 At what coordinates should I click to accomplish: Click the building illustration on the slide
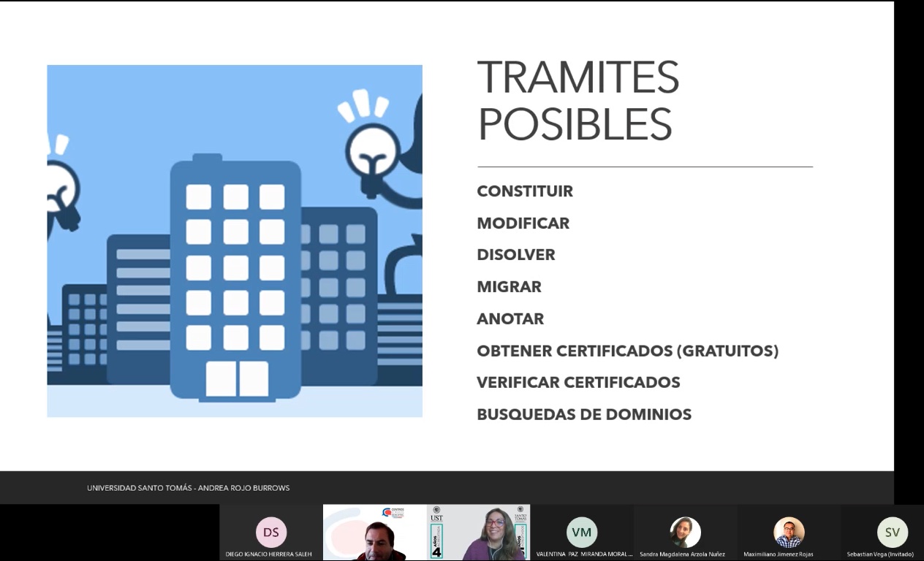[x=235, y=278]
